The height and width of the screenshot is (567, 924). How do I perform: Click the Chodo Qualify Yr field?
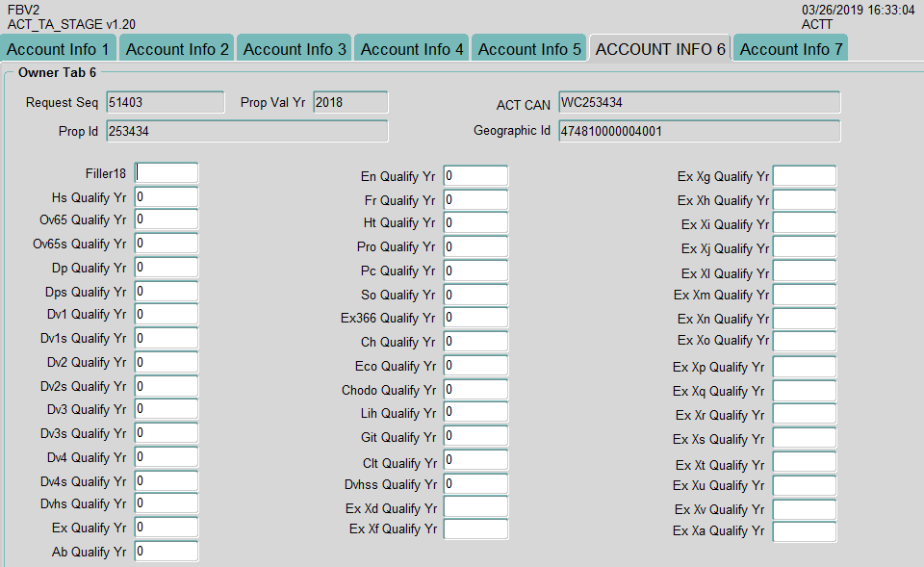[475, 390]
